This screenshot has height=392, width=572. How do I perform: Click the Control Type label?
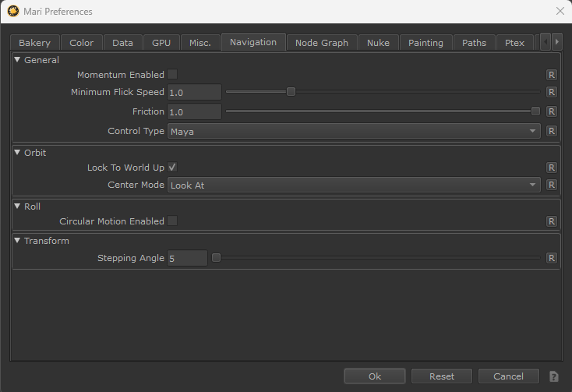click(136, 131)
